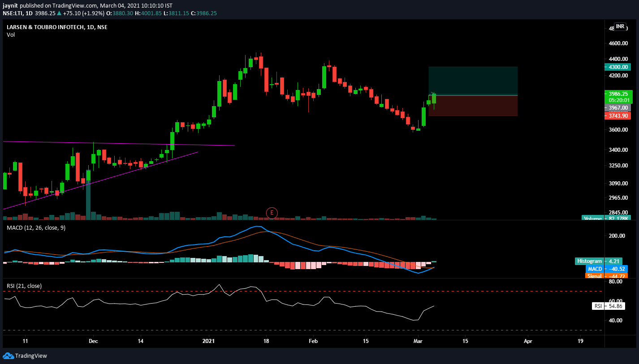Click the RSI (21, close) label

point(24,286)
